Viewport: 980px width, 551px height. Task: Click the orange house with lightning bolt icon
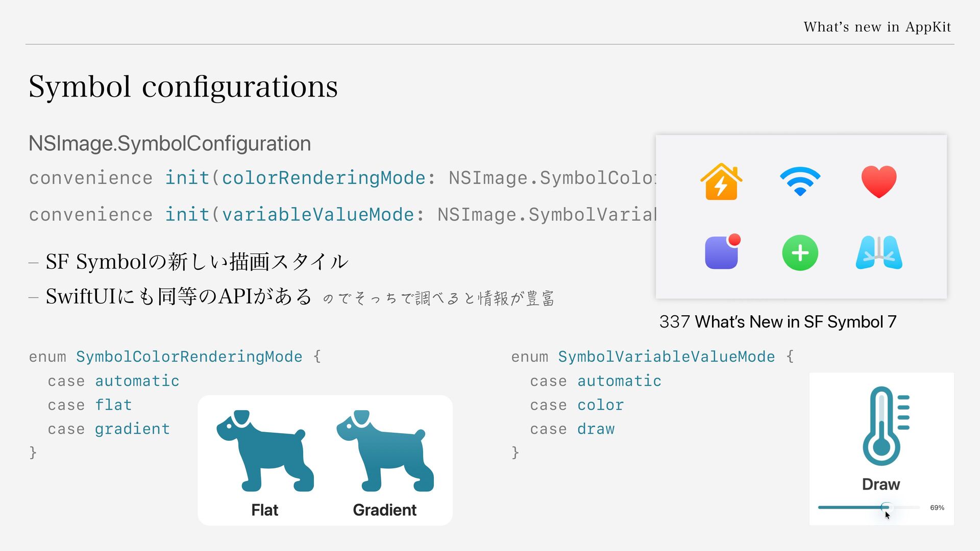click(x=721, y=182)
